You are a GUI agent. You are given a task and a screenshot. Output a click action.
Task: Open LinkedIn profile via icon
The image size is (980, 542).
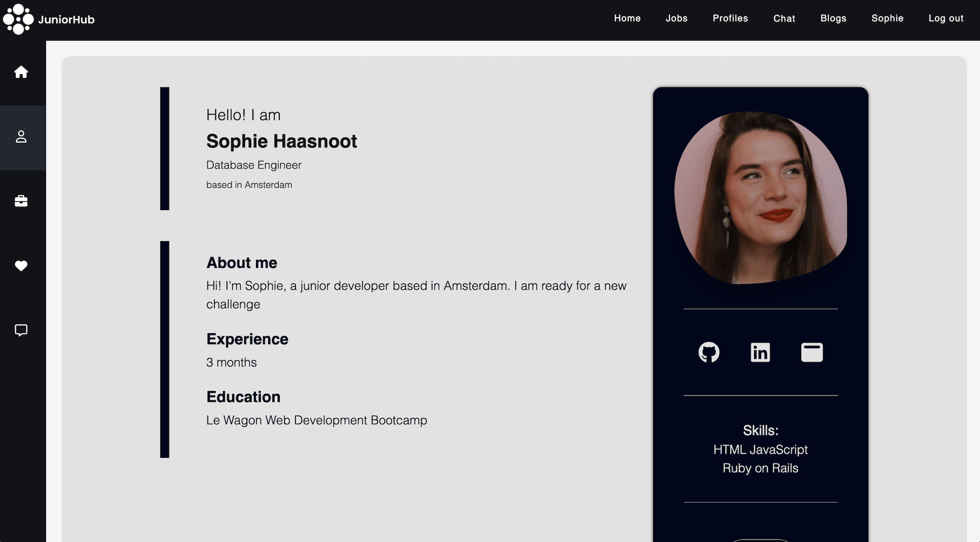pos(760,352)
